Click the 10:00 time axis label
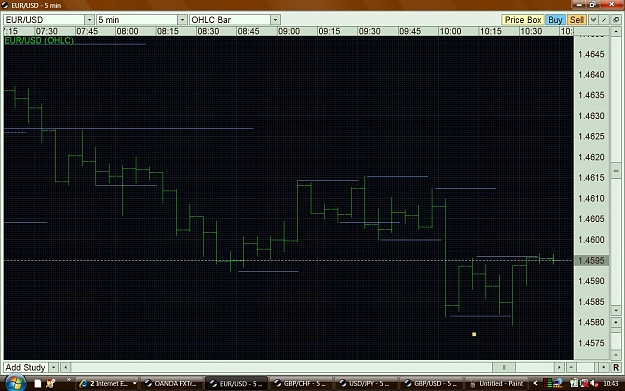The height and width of the screenshot is (391, 625). pyautogui.click(x=450, y=31)
